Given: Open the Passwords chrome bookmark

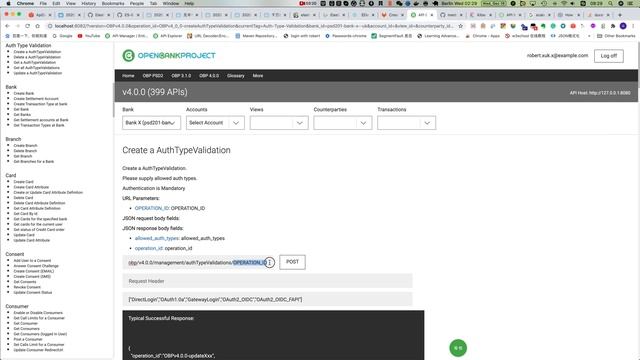Looking at the screenshot, I should (345, 36).
